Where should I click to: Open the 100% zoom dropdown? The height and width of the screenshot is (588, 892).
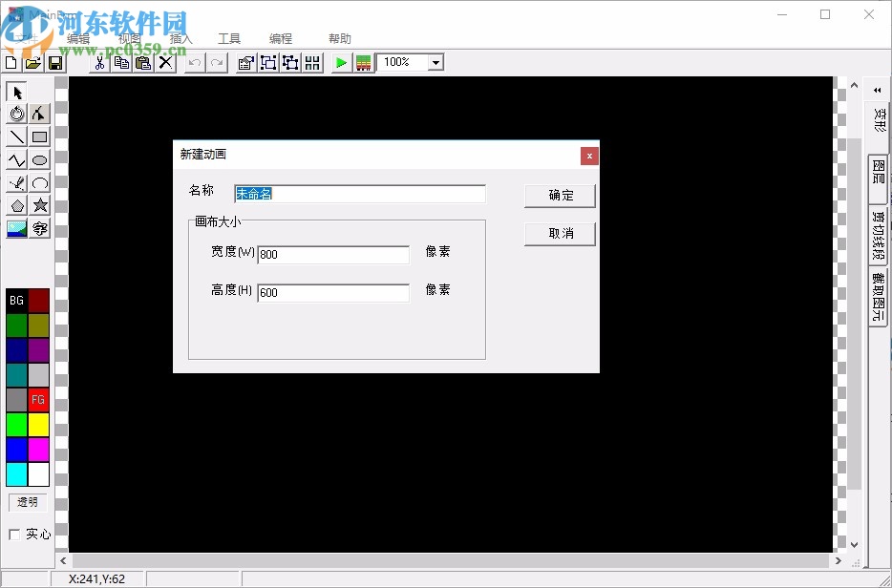(436, 62)
